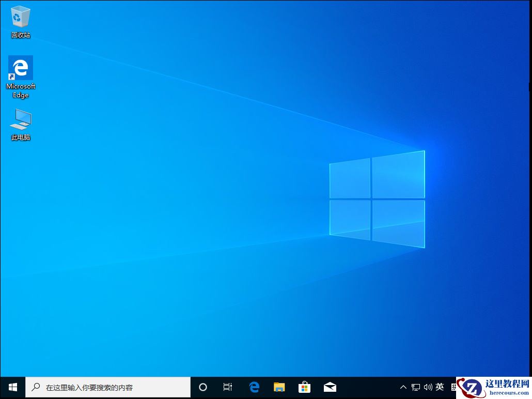Open 此电脑 (This PC) on the desktop
Image resolution: width=532 pixels, height=399 pixels.
pyautogui.click(x=20, y=119)
